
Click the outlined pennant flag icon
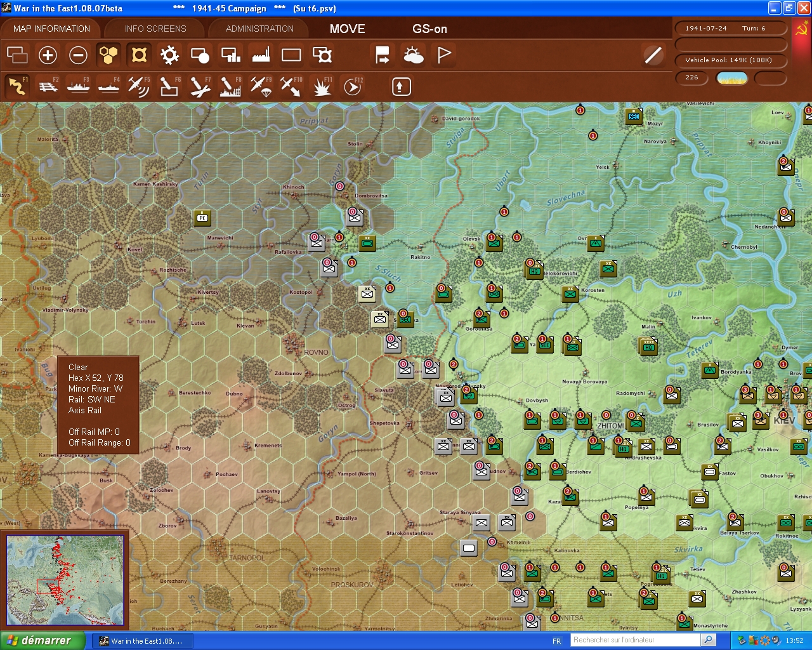pos(444,55)
